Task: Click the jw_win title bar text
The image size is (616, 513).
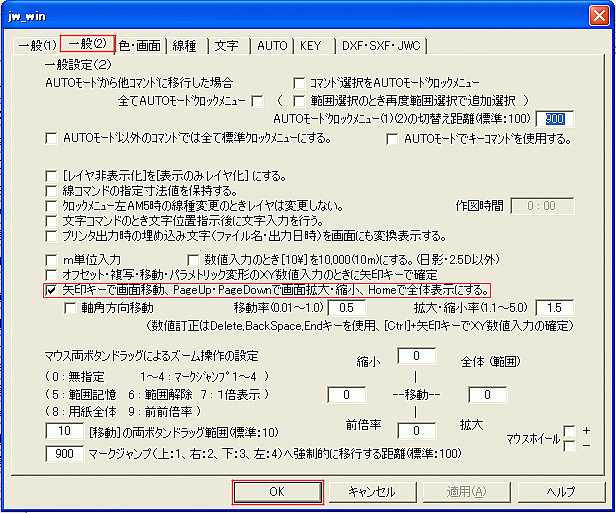Action: (27, 16)
